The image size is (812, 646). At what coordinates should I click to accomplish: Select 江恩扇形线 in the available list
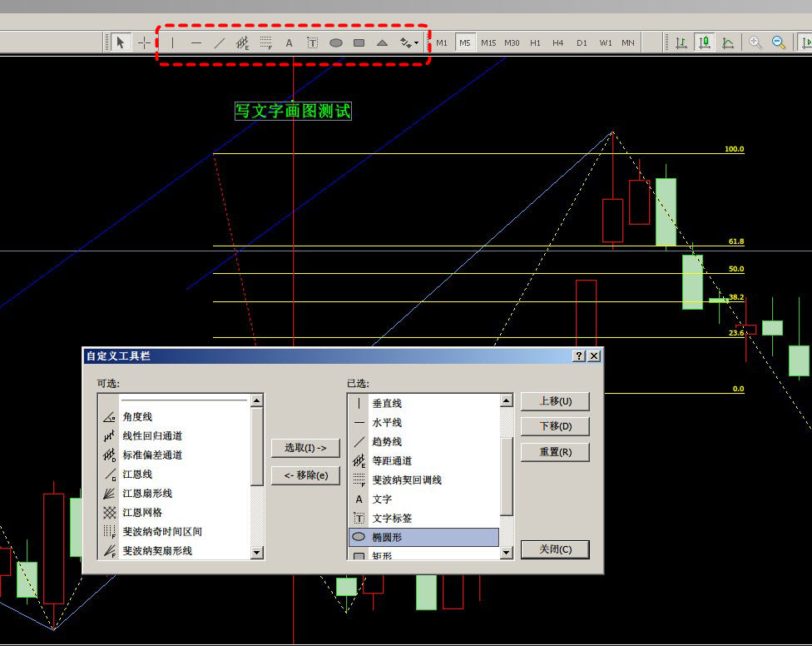point(147,494)
